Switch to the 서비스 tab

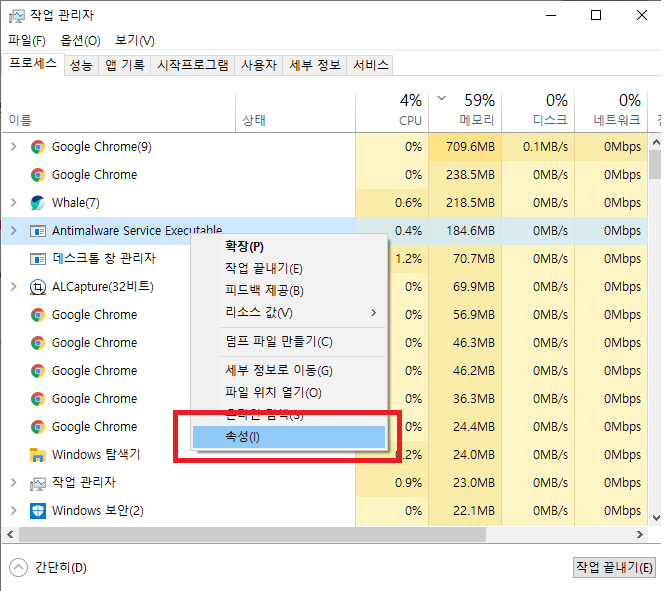coord(370,65)
